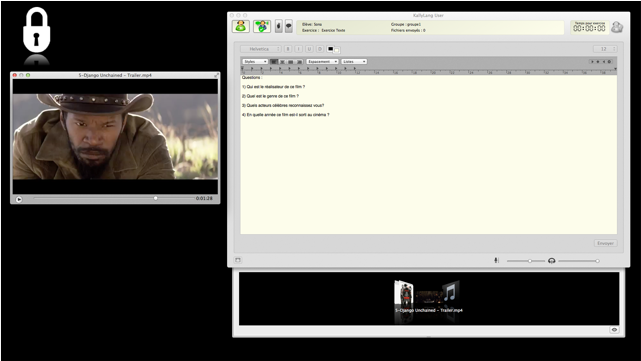Click the Envoyer button
The height and width of the screenshot is (361, 641).
pyautogui.click(x=605, y=243)
